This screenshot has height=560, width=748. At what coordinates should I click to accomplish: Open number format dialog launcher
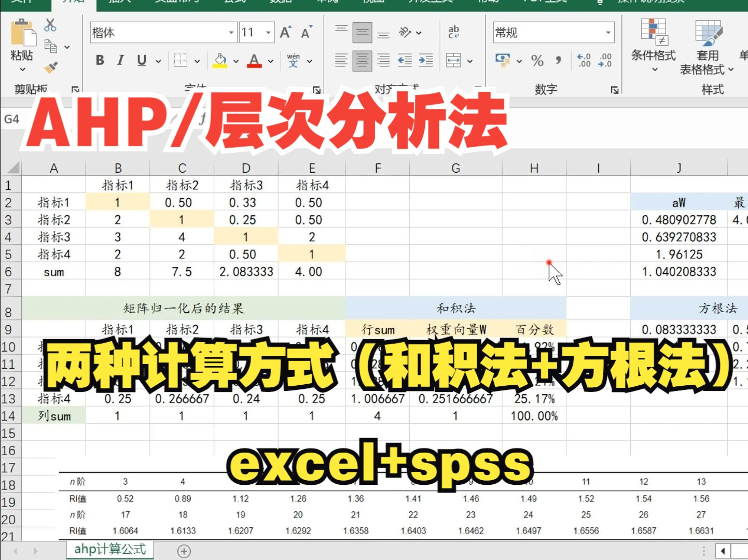tap(615, 90)
